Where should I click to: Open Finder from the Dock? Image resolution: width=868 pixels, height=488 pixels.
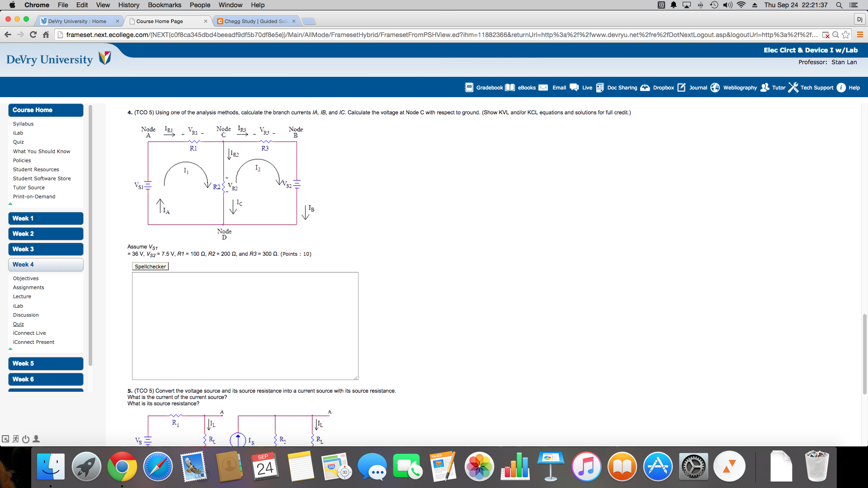pyautogui.click(x=51, y=466)
